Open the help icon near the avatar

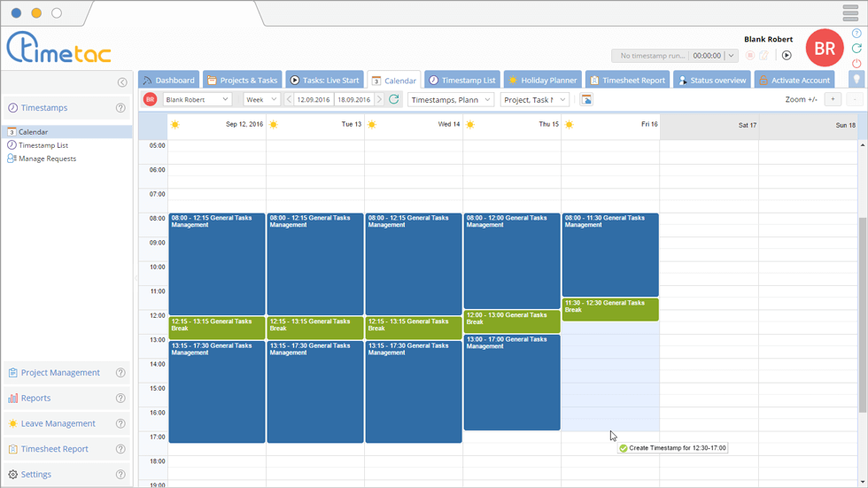(856, 33)
